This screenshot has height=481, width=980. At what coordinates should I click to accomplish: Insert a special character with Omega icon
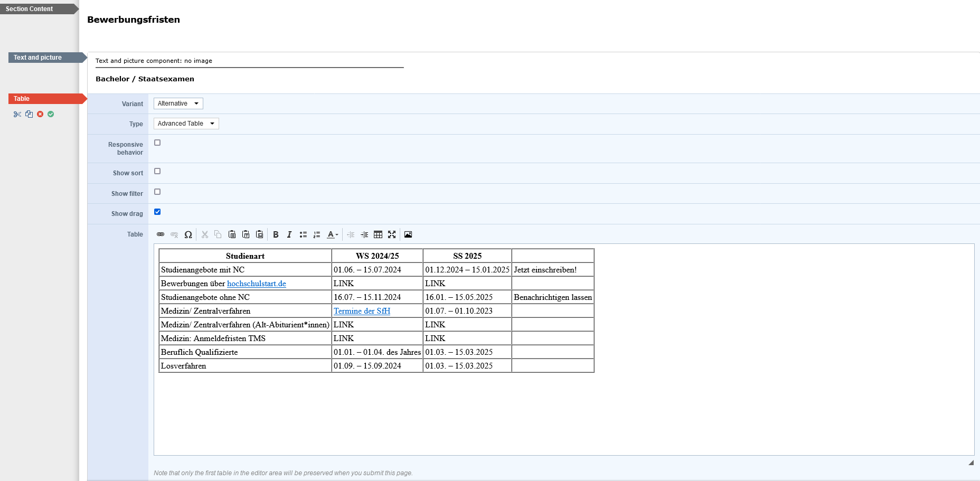click(188, 234)
